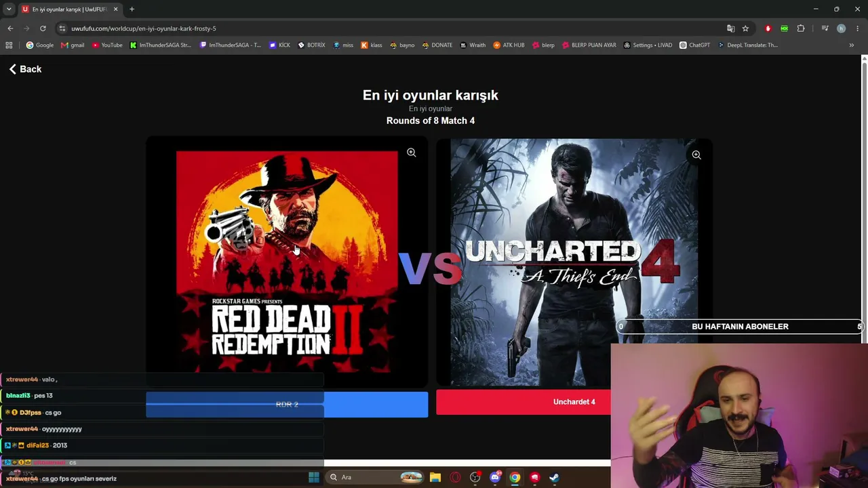Go back in browser history

[10, 28]
